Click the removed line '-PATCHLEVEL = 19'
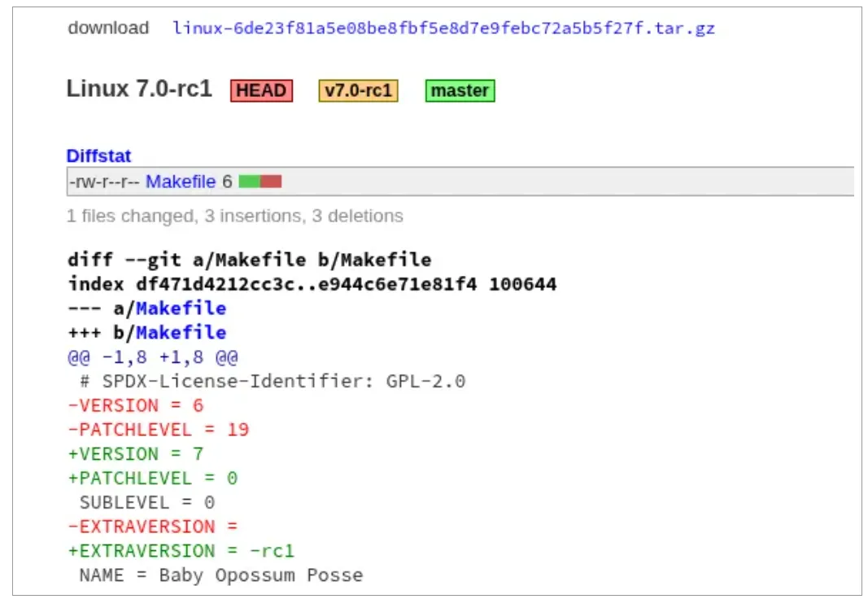This screenshot has height=599, width=868. pos(159,431)
